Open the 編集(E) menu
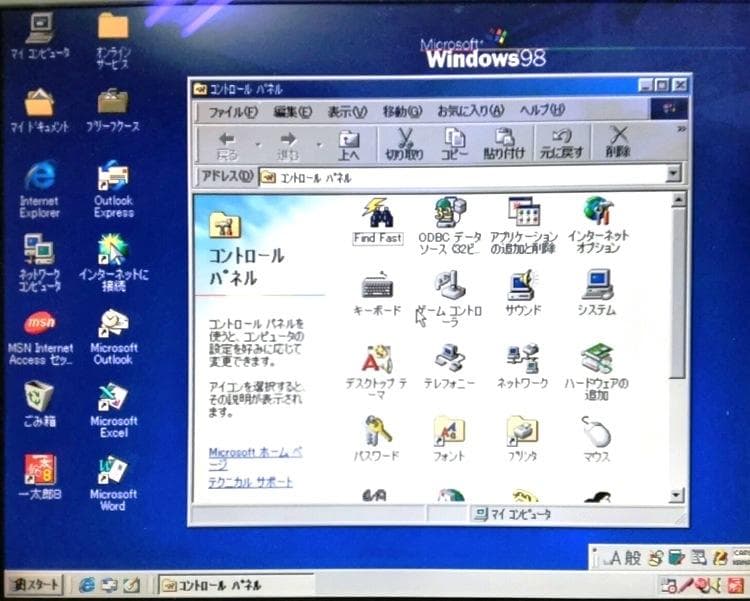This screenshot has height=601, width=750. point(292,112)
